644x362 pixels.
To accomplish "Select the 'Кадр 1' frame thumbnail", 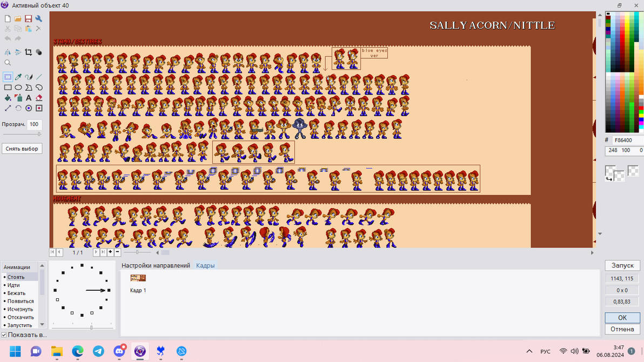I will point(138,278).
